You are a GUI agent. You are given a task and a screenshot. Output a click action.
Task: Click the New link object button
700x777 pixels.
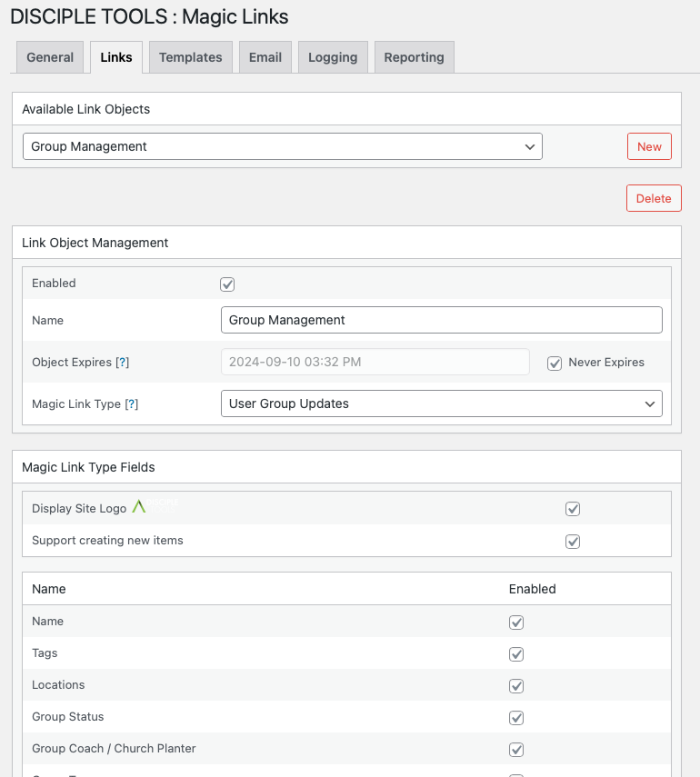(649, 146)
